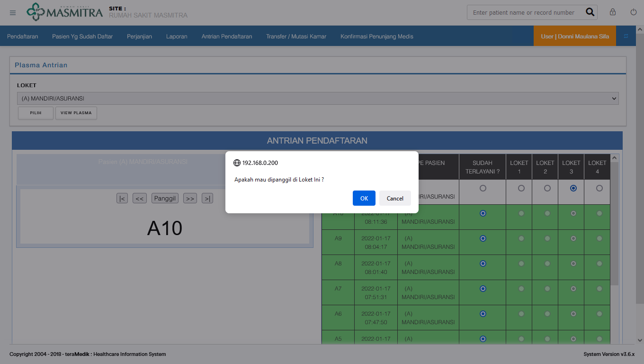Screen dimensions: 644x364
Task: Click the Masmitra hospital logo
Action: (64, 12)
